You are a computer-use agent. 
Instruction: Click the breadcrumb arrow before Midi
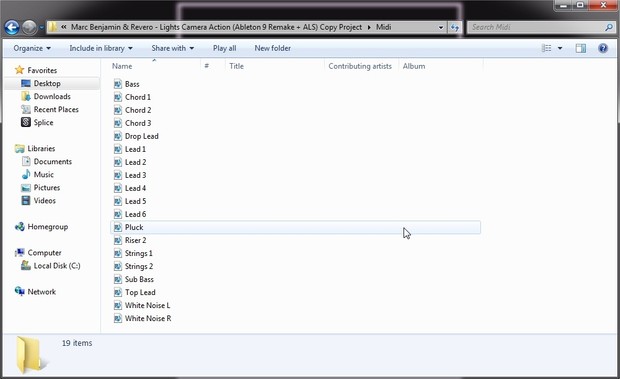(369, 27)
